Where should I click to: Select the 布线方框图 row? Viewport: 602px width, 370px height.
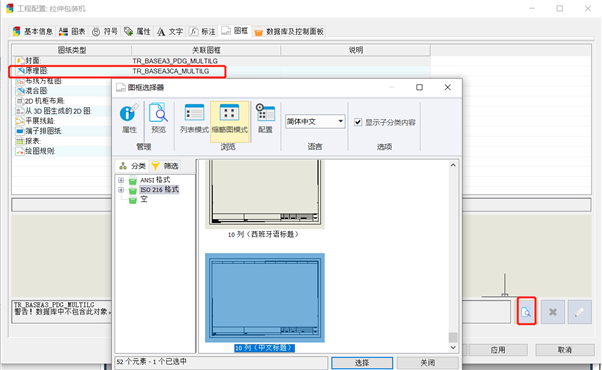(x=62, y=81)
